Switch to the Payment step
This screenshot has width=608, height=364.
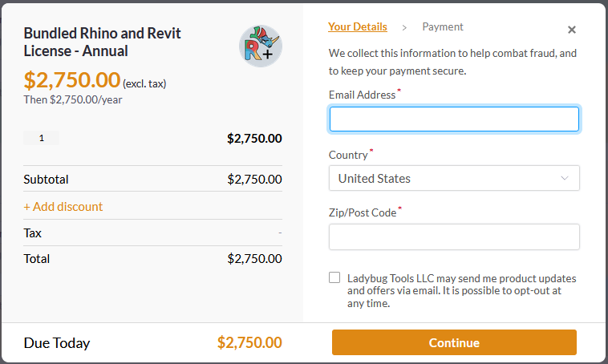click(x=443, y=26)
